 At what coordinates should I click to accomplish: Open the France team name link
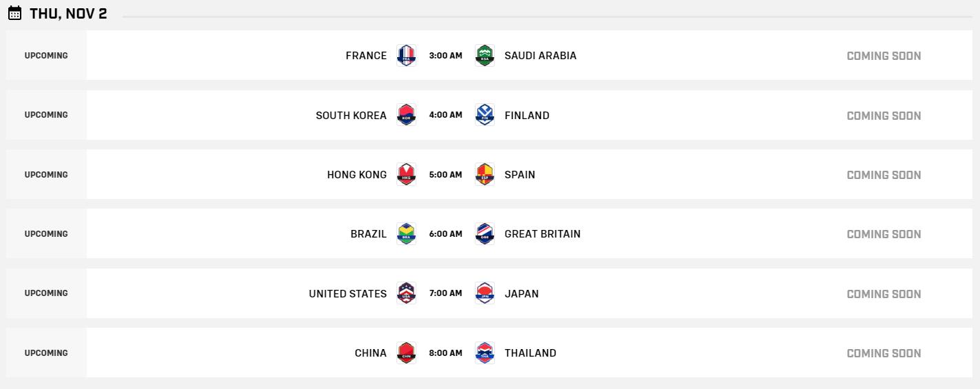pyautogui.click(x=366, y=56)
